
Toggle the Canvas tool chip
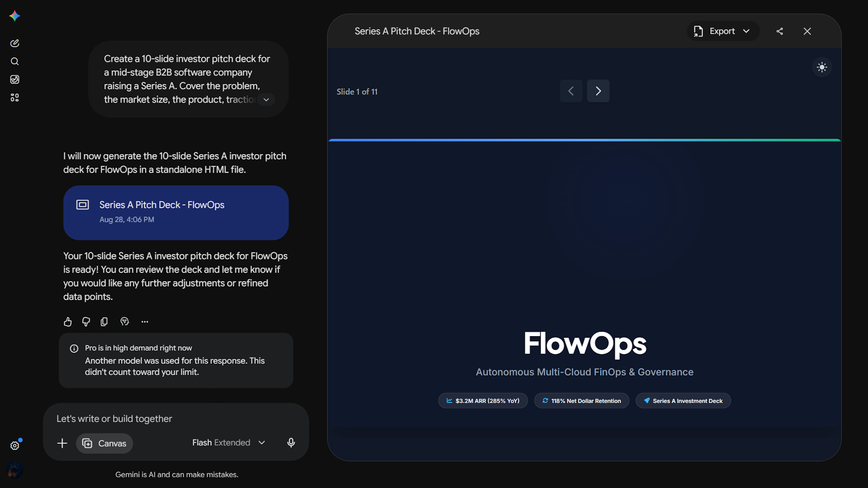click(x=104, y=443)
